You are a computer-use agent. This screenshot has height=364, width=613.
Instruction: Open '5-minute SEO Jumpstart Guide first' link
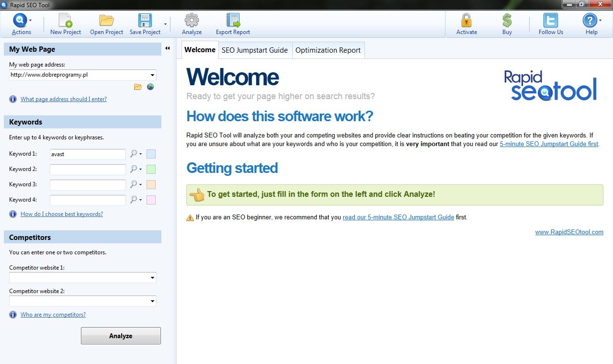click(549, 144)
